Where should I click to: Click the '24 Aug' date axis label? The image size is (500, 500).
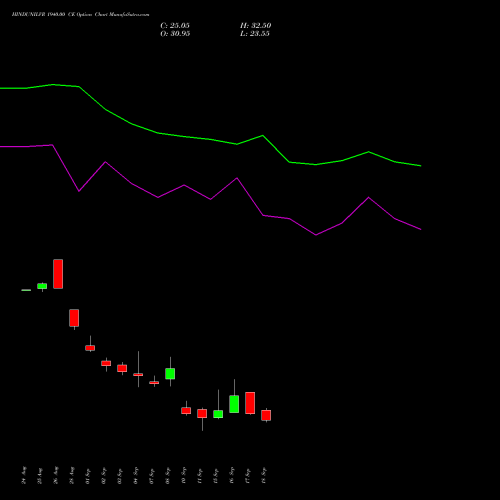point(24,476)
